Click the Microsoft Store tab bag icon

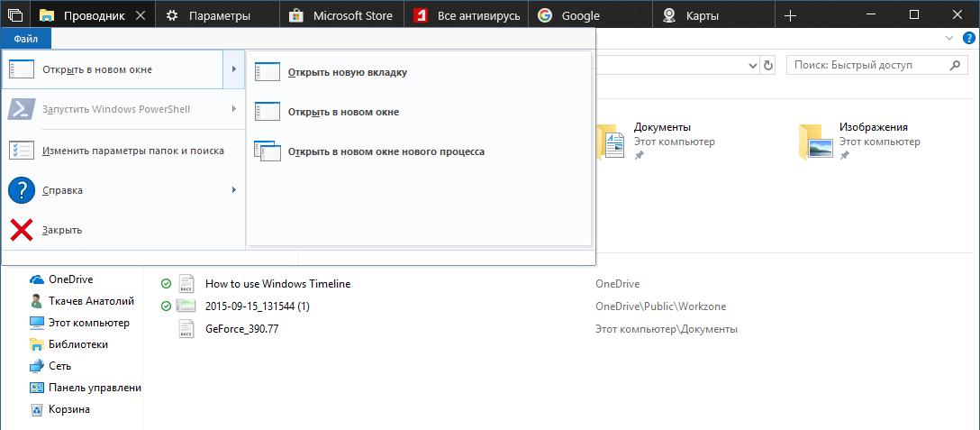point(296,15)
